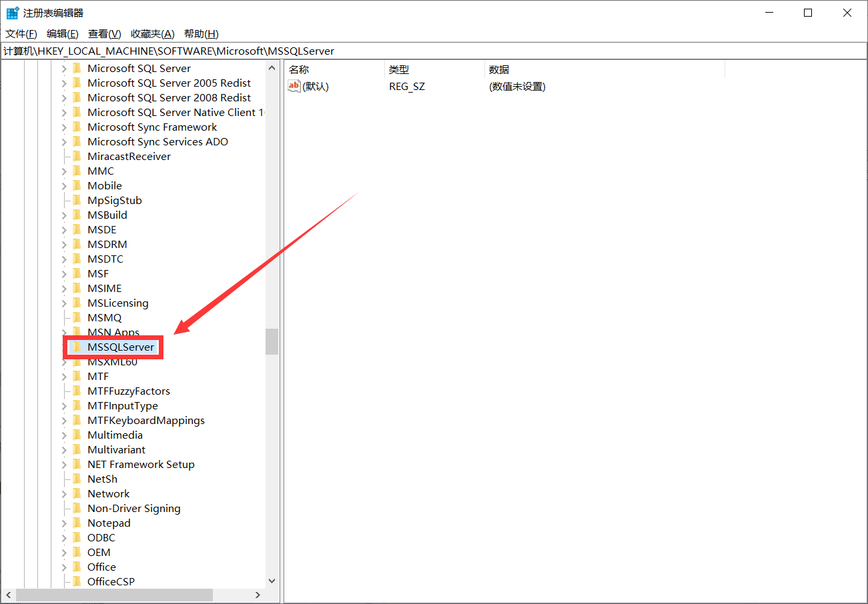Expand the MSBuild key

(65, 215)
